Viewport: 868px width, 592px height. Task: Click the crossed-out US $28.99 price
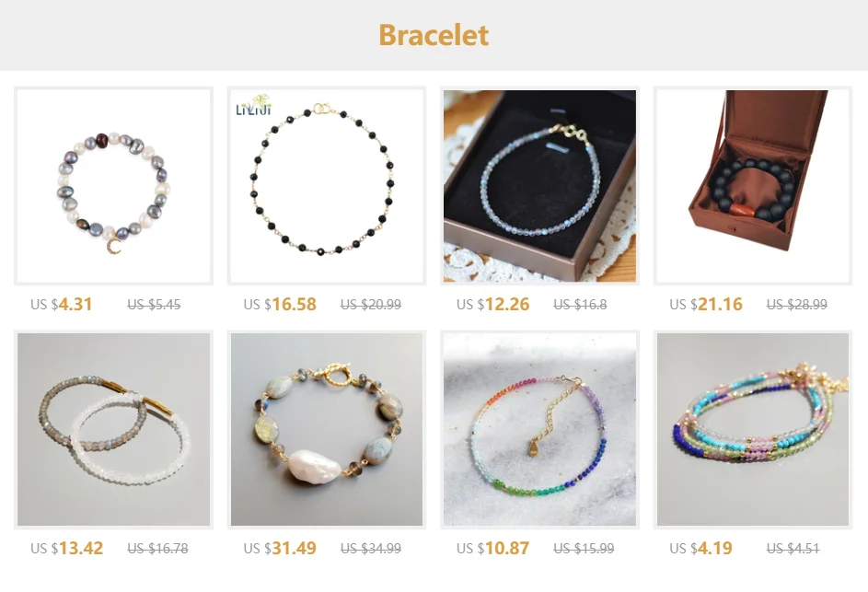(x=797, y=304)
